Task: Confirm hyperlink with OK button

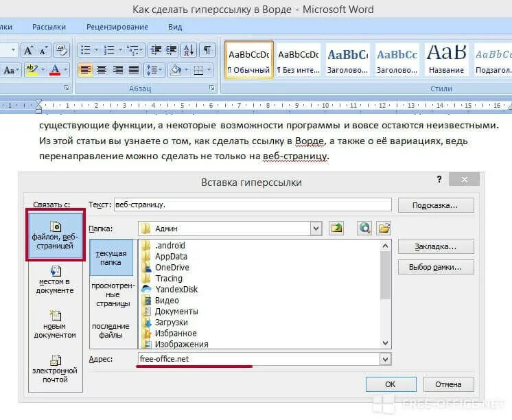Action: tap(391, 384)
